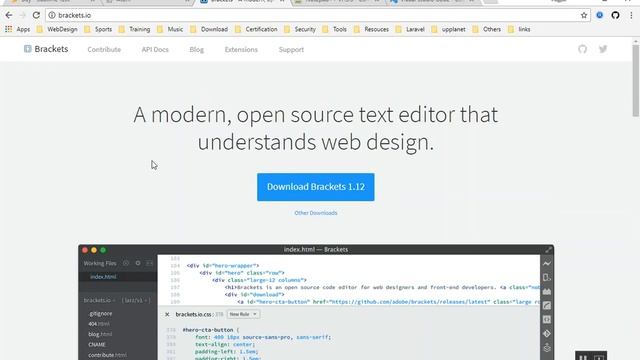The image size is (640, 360).
Task: Click the Brackets editor screenshot image
Action: click(x=316, y=302)
